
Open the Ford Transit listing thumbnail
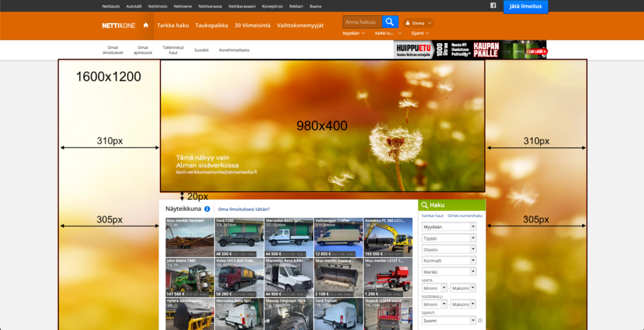[x=338, y=314]
